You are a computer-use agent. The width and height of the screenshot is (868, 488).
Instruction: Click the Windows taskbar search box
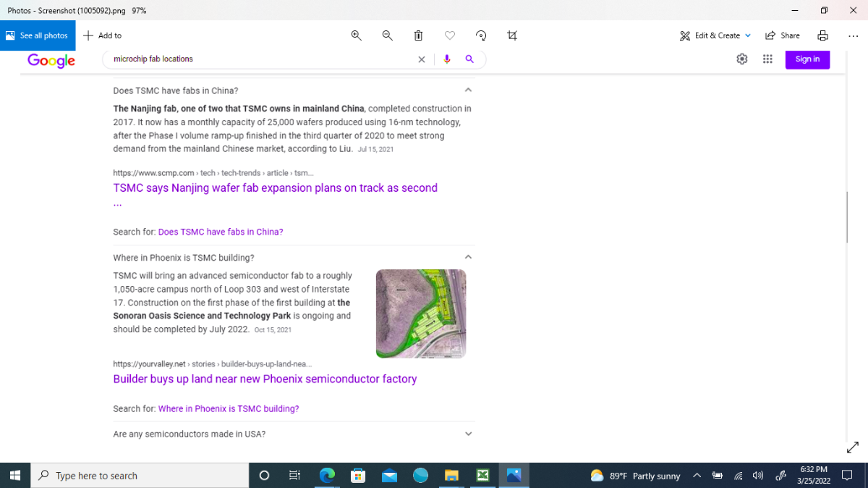[140, 476]
